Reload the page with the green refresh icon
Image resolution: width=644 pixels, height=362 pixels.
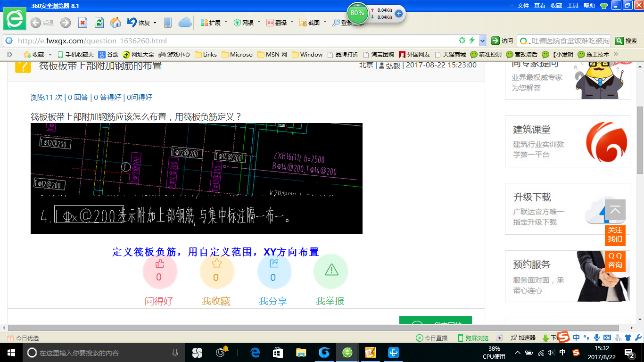pos(99,23)
